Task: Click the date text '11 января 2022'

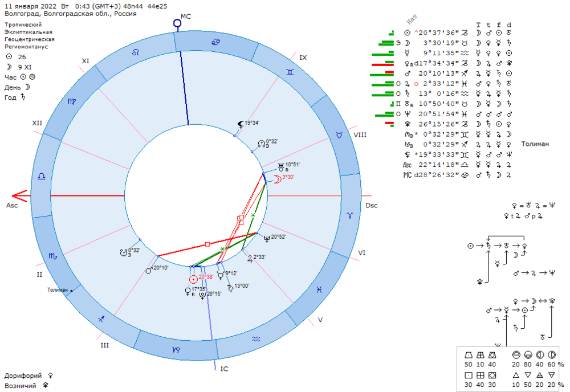Action: pyautogui.click(x=31, y=6)
